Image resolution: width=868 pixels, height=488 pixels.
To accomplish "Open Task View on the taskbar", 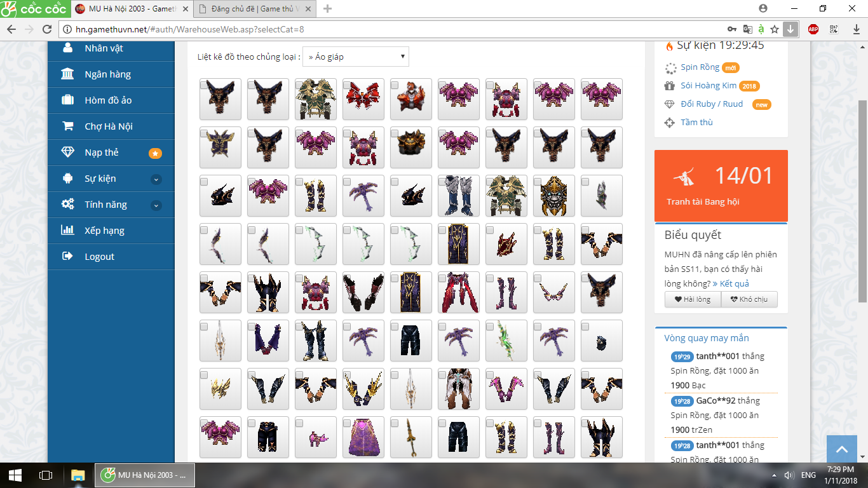I will coord(46,475).
